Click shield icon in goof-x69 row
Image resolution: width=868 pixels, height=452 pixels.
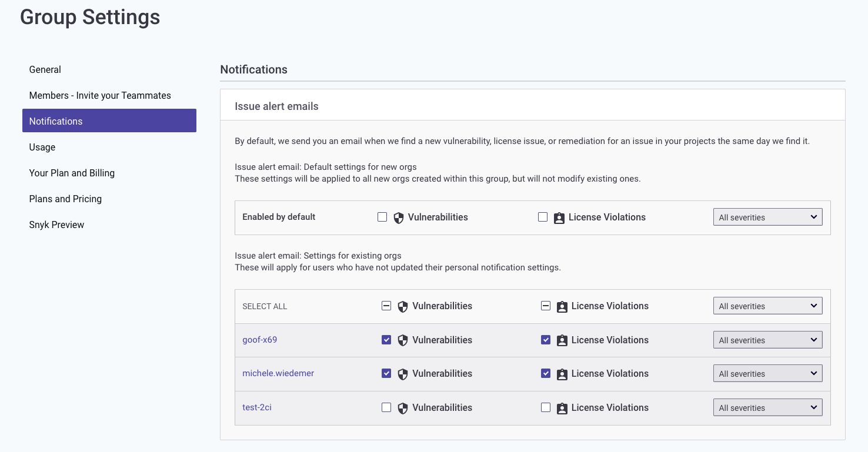pos(403,341)
